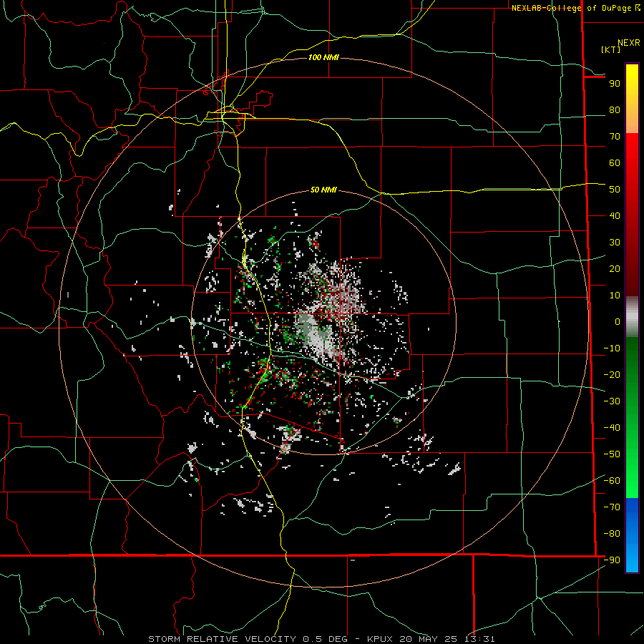Select the NEXLAB-College of DuPage credit text
Viewport: 644px width, 644px height.
tap(575, 8)
